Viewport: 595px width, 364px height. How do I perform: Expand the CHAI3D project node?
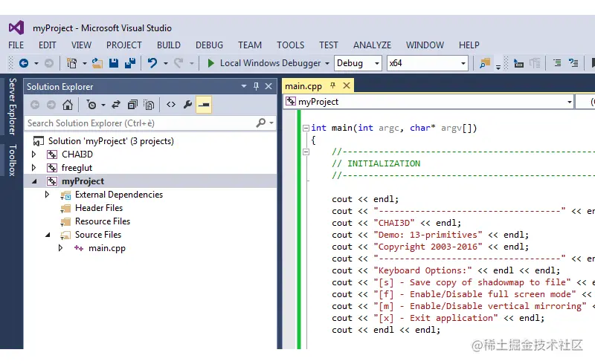[33, 155]
